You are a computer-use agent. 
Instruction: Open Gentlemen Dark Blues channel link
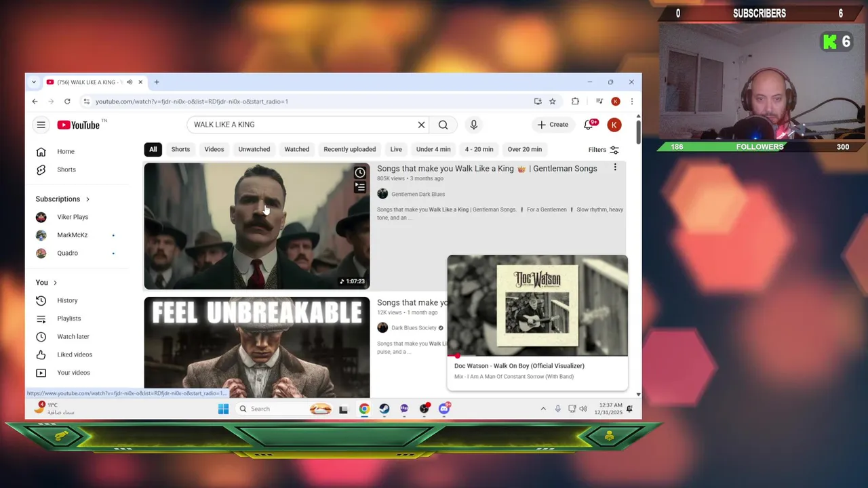coord(418,195)
